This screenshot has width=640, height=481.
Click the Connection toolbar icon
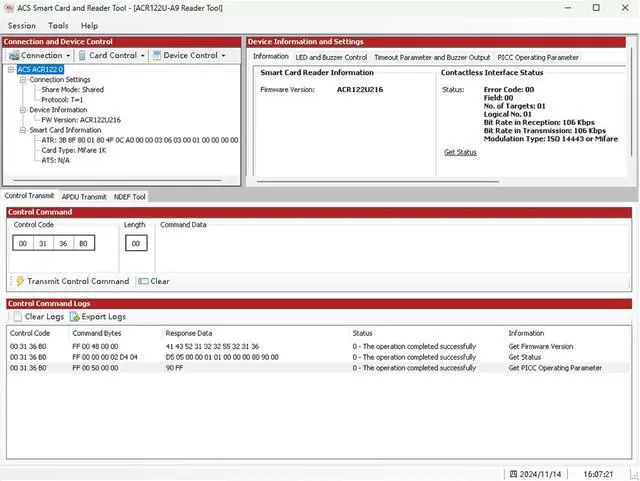(14, 56)
